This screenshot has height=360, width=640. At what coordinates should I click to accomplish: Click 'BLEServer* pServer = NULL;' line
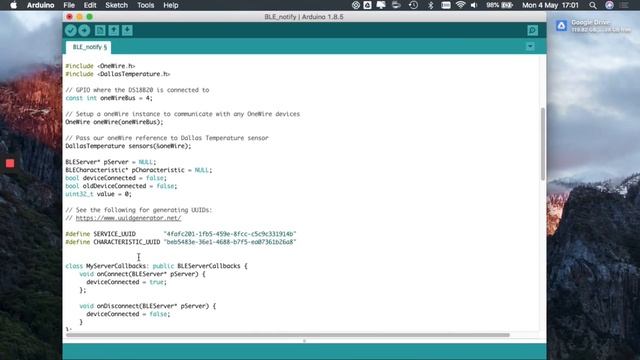tap(111, 162)
